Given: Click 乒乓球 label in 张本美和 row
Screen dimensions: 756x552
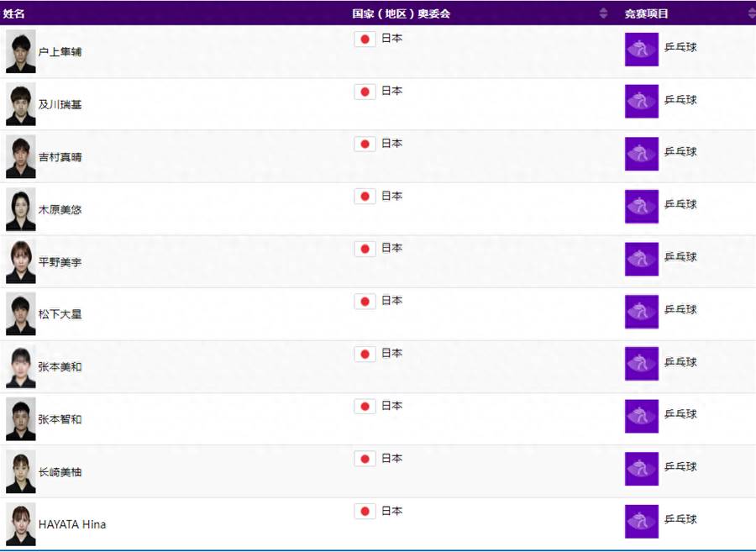Looking at the screenshot, I should 680,361.
